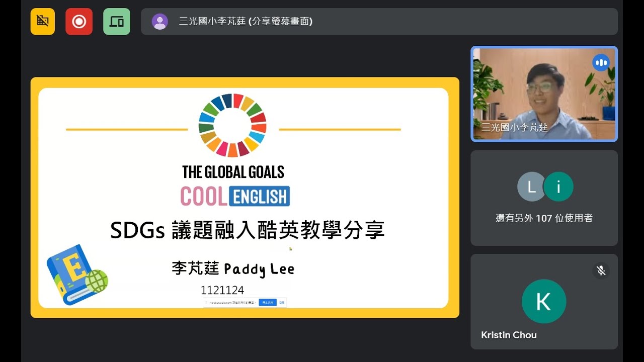Click the speaking audio indicator on presenter tile
The height and width of the screenshot is (362, 644).
tap(601, 63)
